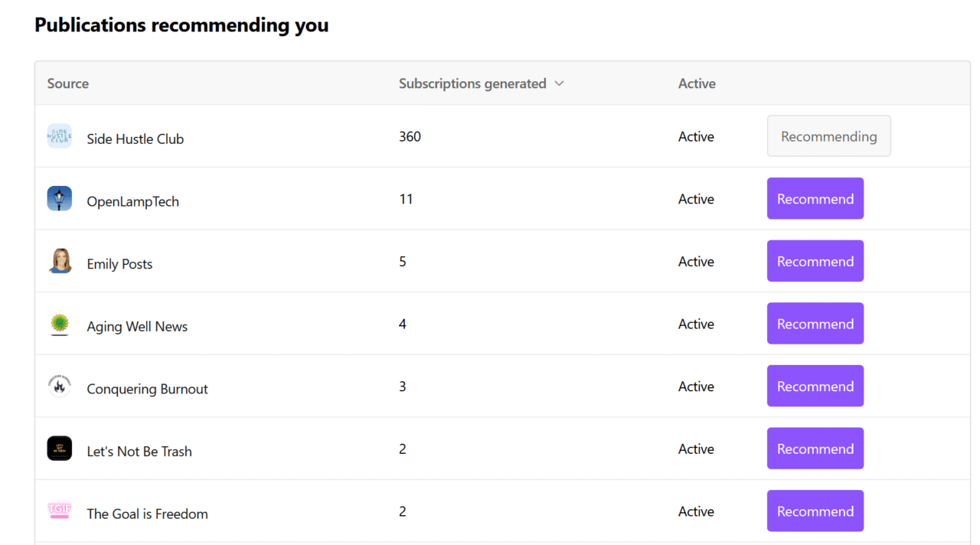The height and width of the screenshot is (545, 980).
Task: Click the Let's Not Be Trash icon
Action: pyautogui.click(x=60, y=449)
